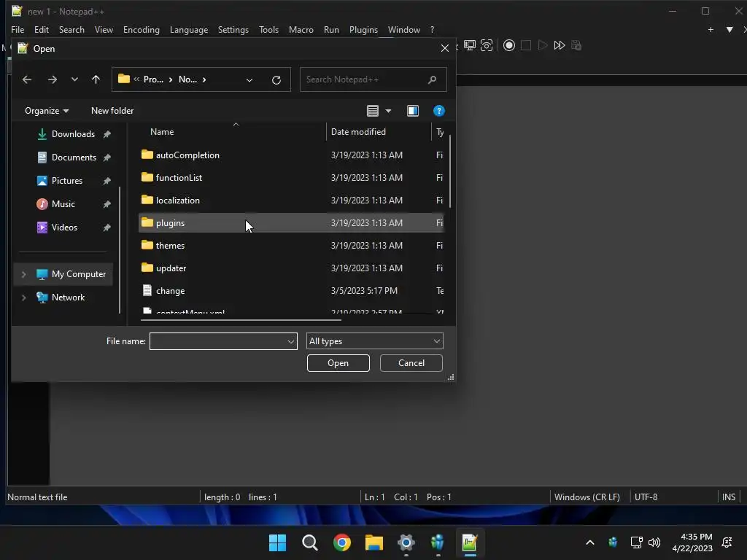Click Notepad++ taskbar icon

pos(470,542)
